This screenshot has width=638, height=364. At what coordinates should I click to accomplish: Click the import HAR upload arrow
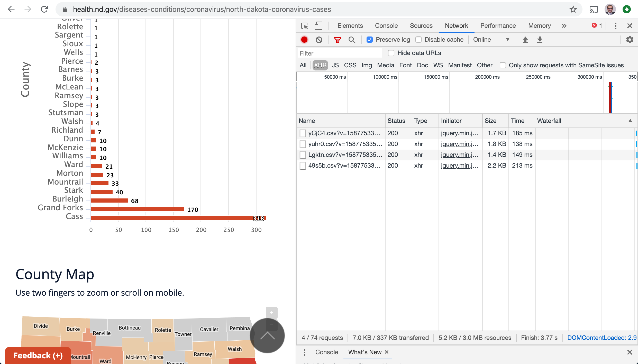(x=525, y=40)
